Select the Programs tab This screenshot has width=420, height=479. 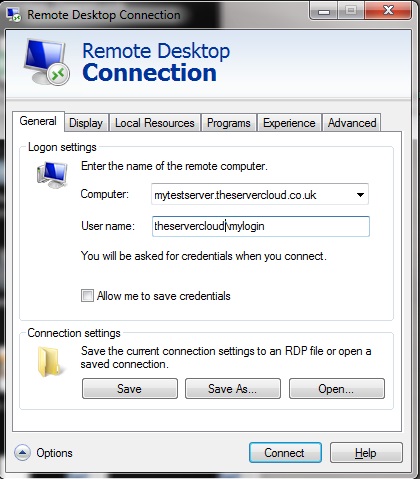click(x=229, y=123)
